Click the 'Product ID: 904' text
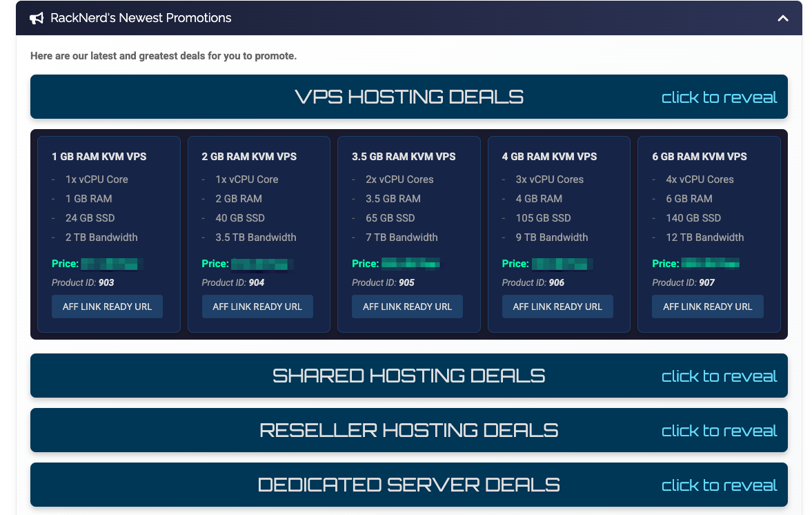Image resolution: width=812 pixels, height=515 pixels. (233, 282)
